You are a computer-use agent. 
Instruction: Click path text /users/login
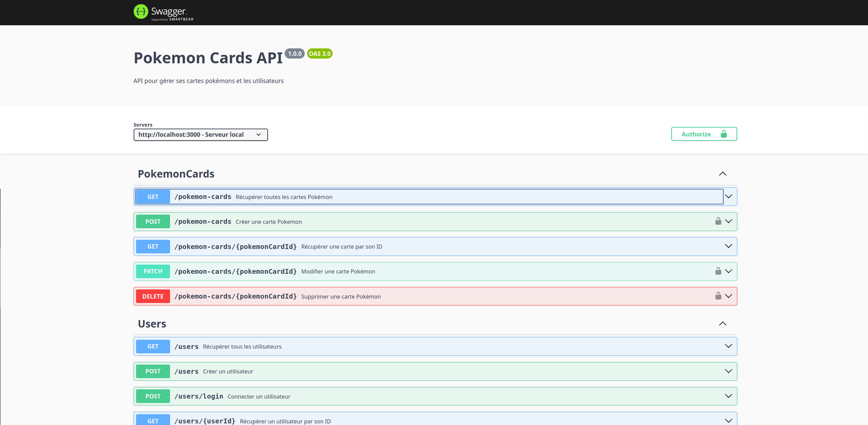coord(199,396)
